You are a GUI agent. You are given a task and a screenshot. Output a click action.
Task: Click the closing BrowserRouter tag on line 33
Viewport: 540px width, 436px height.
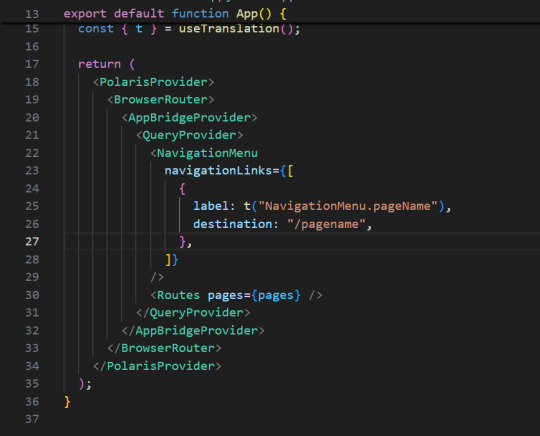point(164,348)
